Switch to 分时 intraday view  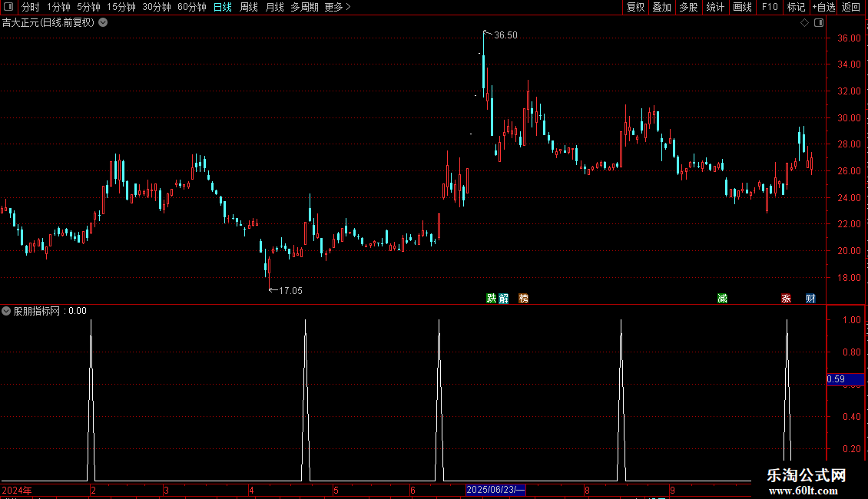click(x=31, y=7)
